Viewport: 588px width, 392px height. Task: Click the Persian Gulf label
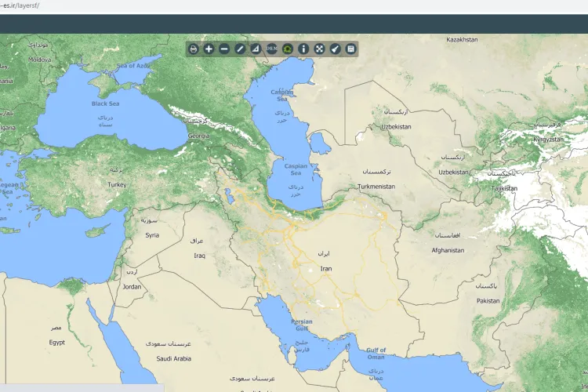click(x=301, y=325)
